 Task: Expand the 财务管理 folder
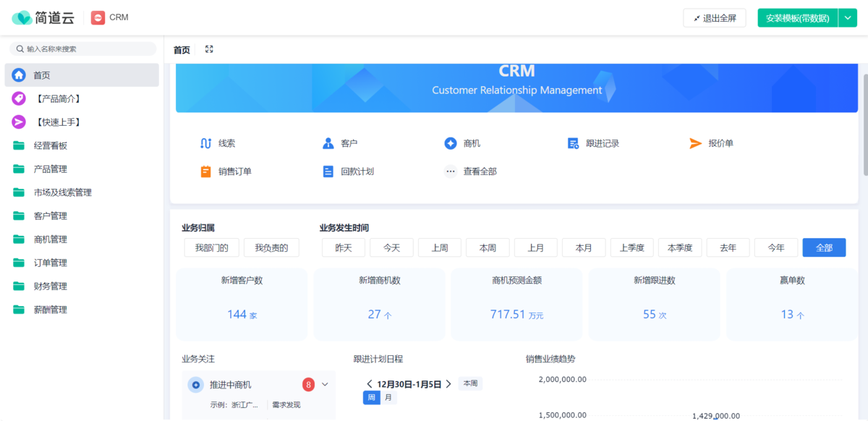(x=82, y=286)
